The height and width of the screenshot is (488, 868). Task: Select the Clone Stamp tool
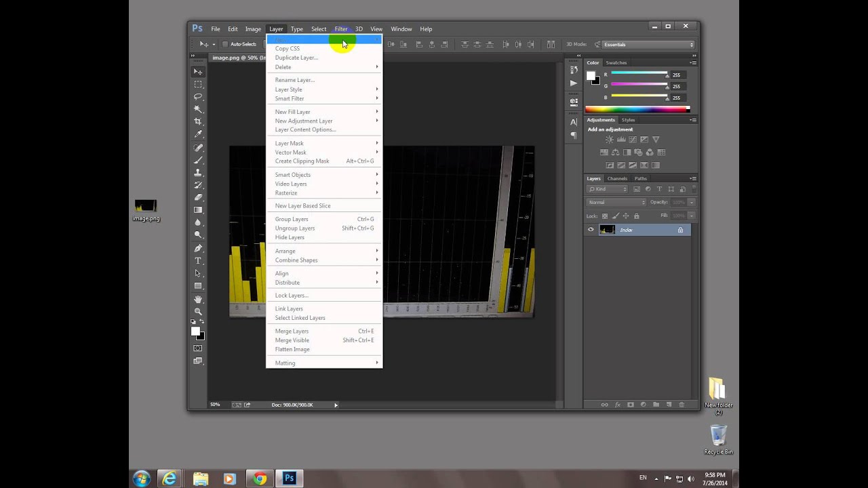[198, 172]
